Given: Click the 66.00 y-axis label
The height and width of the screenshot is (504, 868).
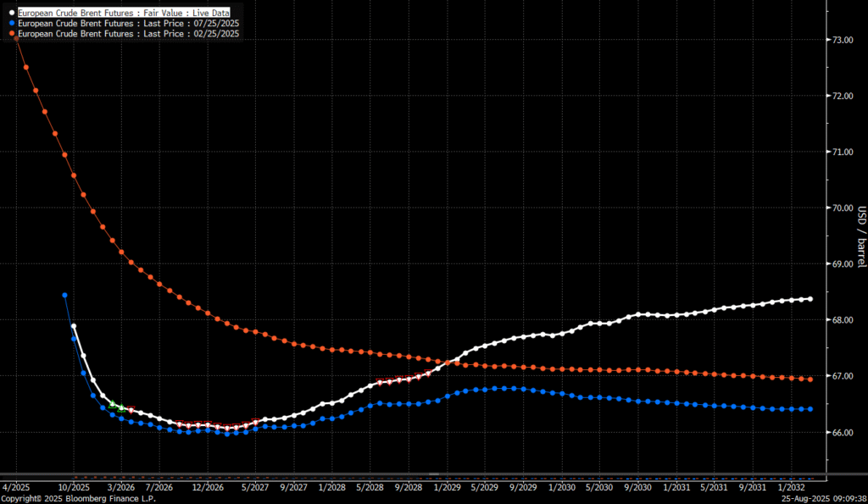Looking at the screenshot, I should click(x=843, y=433).
